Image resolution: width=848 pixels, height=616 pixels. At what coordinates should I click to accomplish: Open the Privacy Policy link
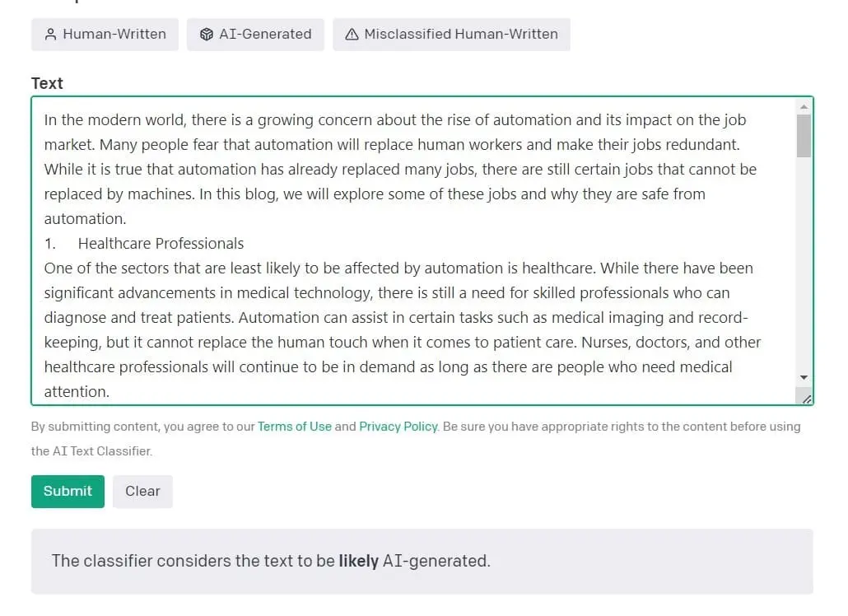point(398,427)
